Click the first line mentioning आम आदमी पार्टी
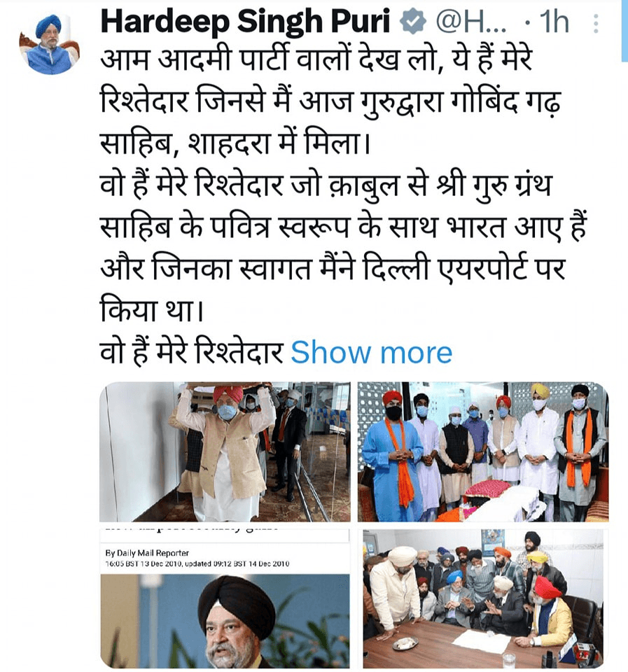Viewport: 628px width, 672px height. pos(316,59)
